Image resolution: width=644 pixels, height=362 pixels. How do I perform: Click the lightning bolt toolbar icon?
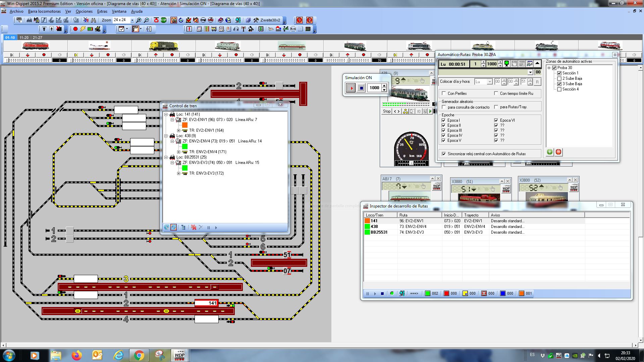[x=83, y=29]
